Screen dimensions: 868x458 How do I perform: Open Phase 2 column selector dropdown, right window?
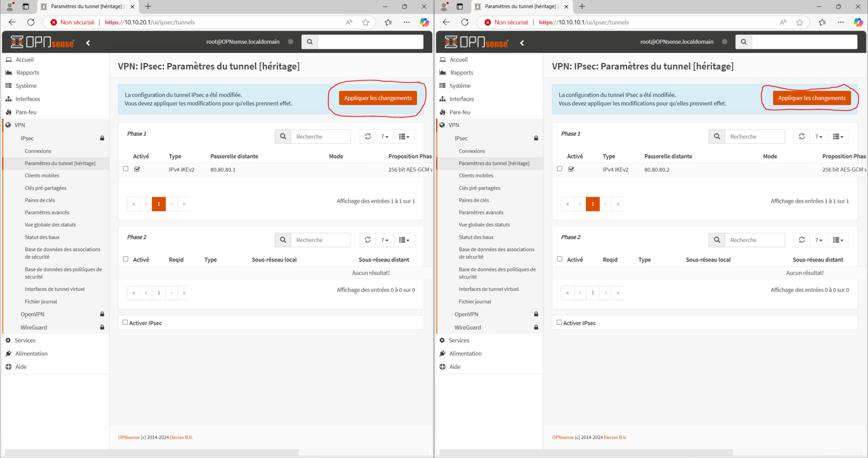click(838, 240)
